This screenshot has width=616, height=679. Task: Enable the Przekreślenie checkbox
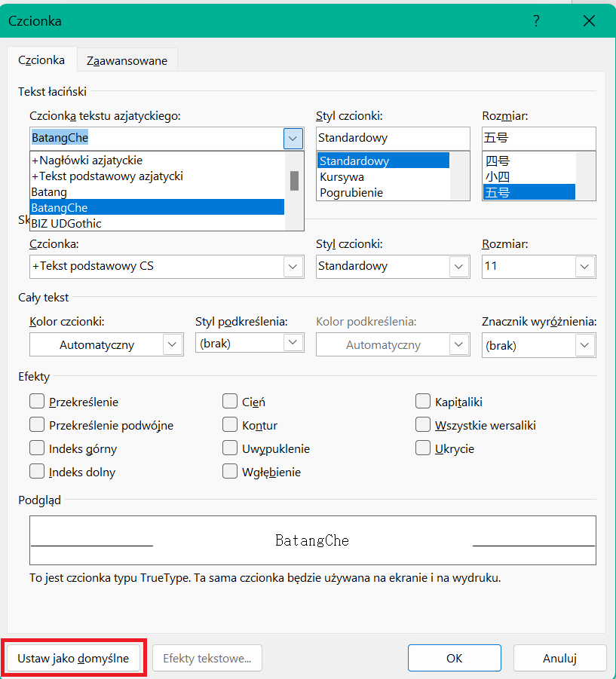tap(37, 402)
